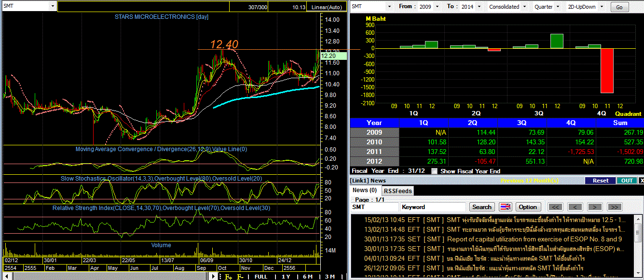Open the From year 2009 dropdown

[437, 7]
